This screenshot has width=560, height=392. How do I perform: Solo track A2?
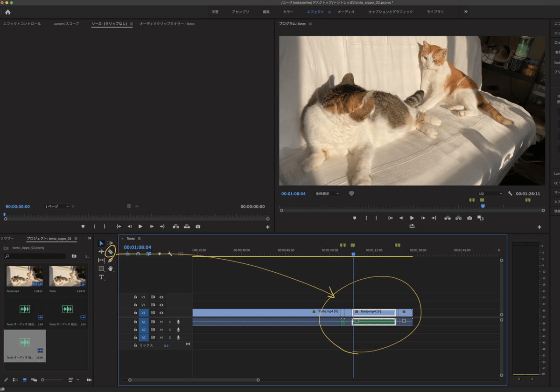170,330
